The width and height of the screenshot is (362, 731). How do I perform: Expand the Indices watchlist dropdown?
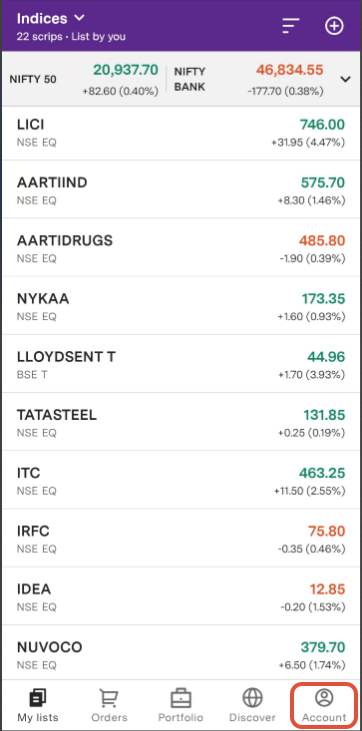pos(79,18)
